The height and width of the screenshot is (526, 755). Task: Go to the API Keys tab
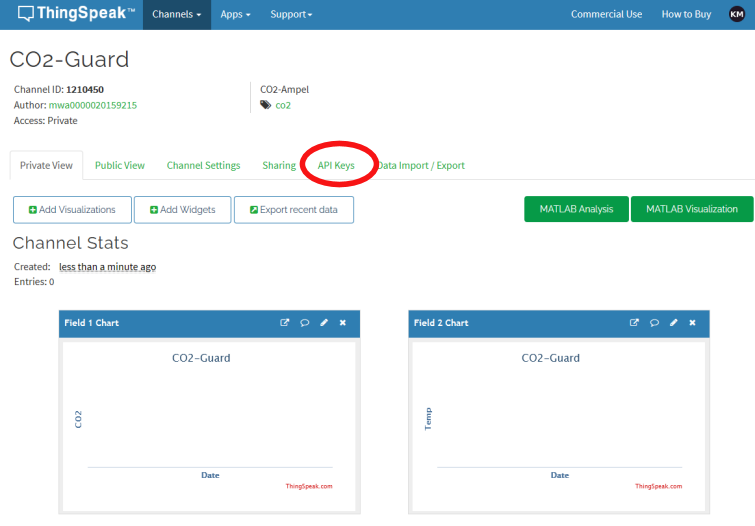click(x=336, y=165)
